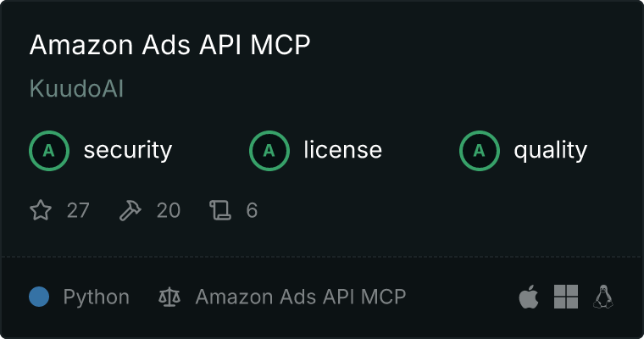This screenshot has width=644, height=339.
Task: Open the Amazon Ads API MCP title
Action: click(x=169, y=44)
